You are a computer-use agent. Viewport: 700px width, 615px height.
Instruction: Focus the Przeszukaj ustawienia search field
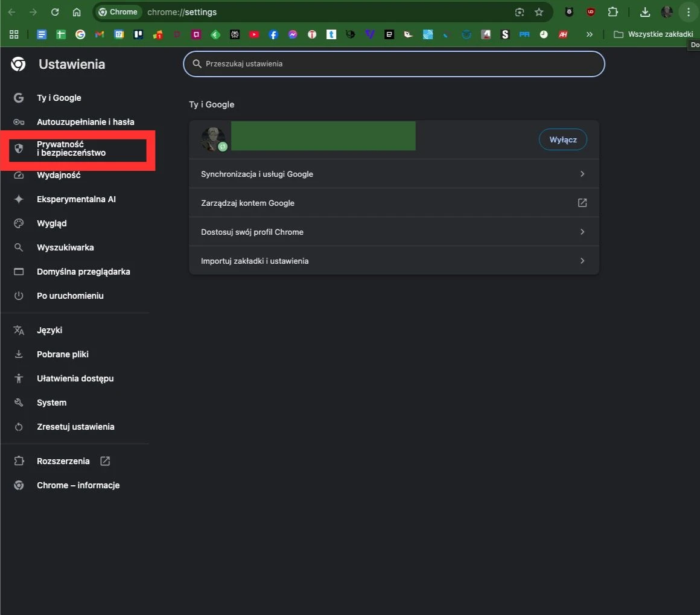pos(393,64)
